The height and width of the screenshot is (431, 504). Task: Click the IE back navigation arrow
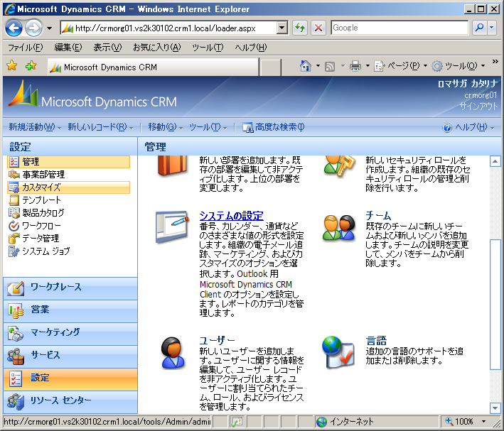point(14,28)
